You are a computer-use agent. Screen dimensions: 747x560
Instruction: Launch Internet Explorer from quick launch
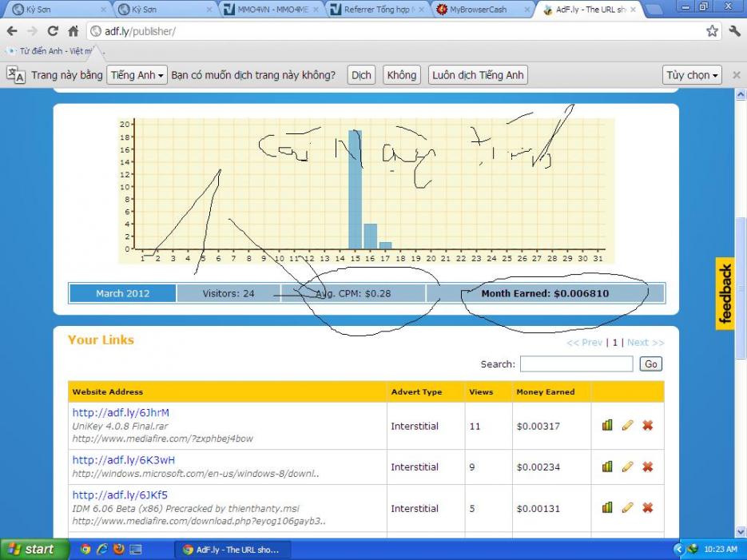point(102,550)
